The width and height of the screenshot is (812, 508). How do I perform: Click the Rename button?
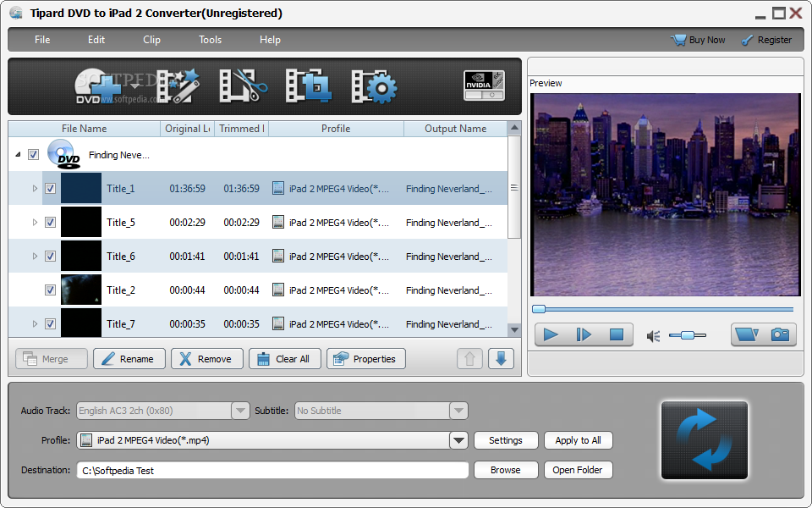[x=129, y=359]
